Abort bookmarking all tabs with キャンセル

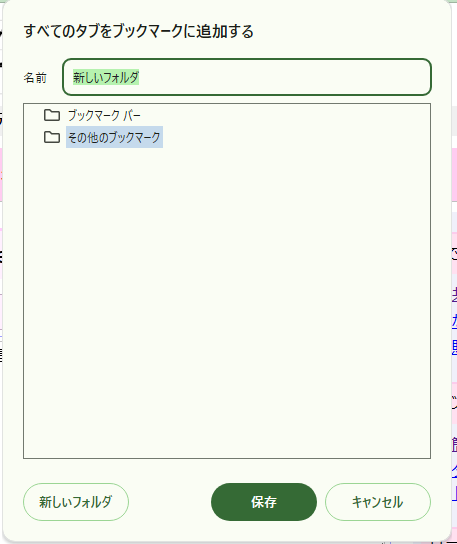[x=378, y=502]
